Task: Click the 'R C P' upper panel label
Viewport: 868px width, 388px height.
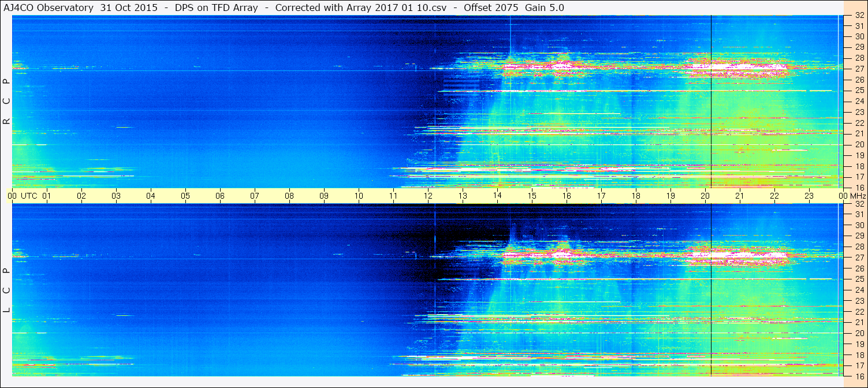Action: (x=6, y=101)
